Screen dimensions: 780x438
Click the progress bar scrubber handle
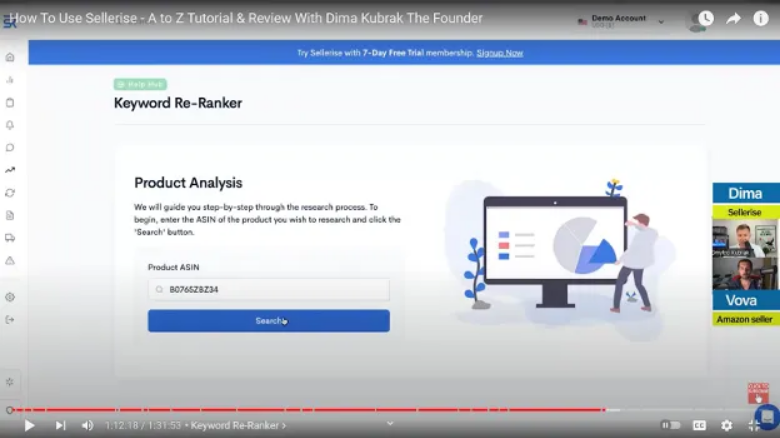pyautogui.click(x=604, y=410)
